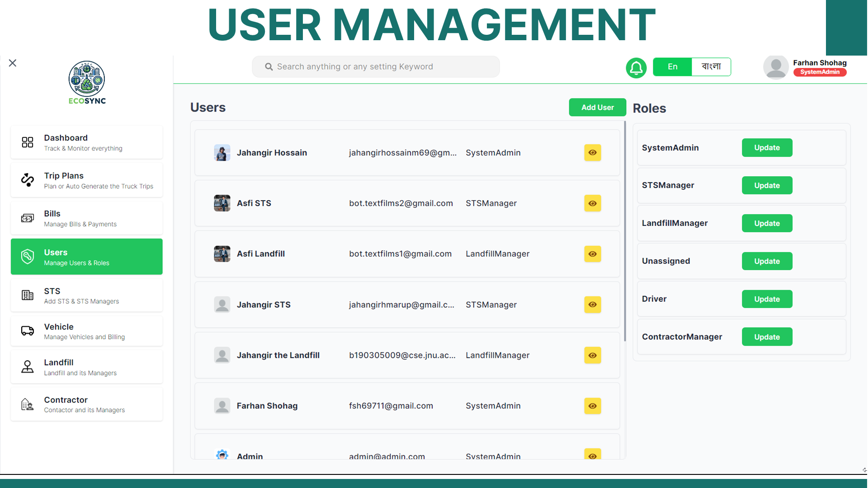Click Jahangir STS placeholder avatar

(222, 305)
